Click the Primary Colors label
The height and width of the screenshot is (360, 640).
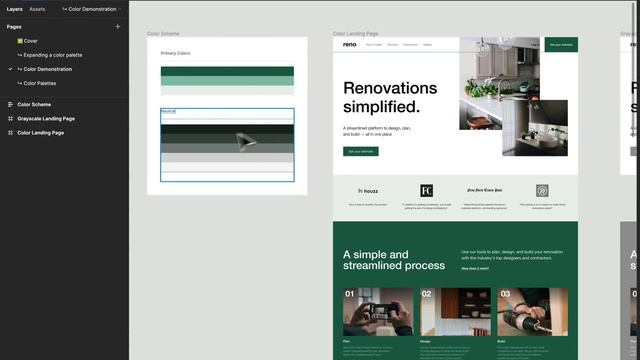point(176,53)
